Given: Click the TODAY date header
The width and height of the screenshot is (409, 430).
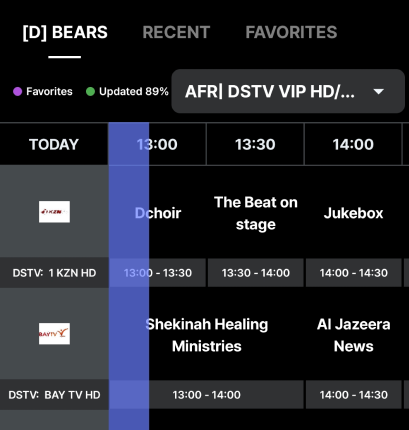Looking at the screenshot, I should point(54,144).
